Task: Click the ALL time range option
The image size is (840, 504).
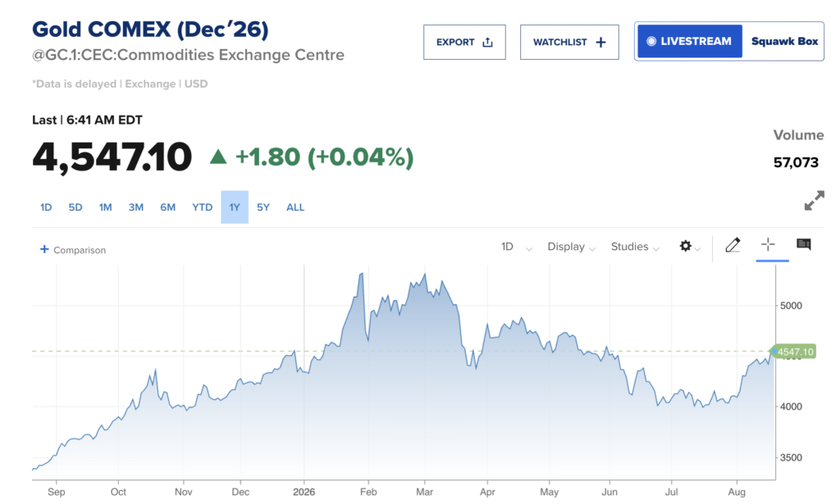Action: 295,207
